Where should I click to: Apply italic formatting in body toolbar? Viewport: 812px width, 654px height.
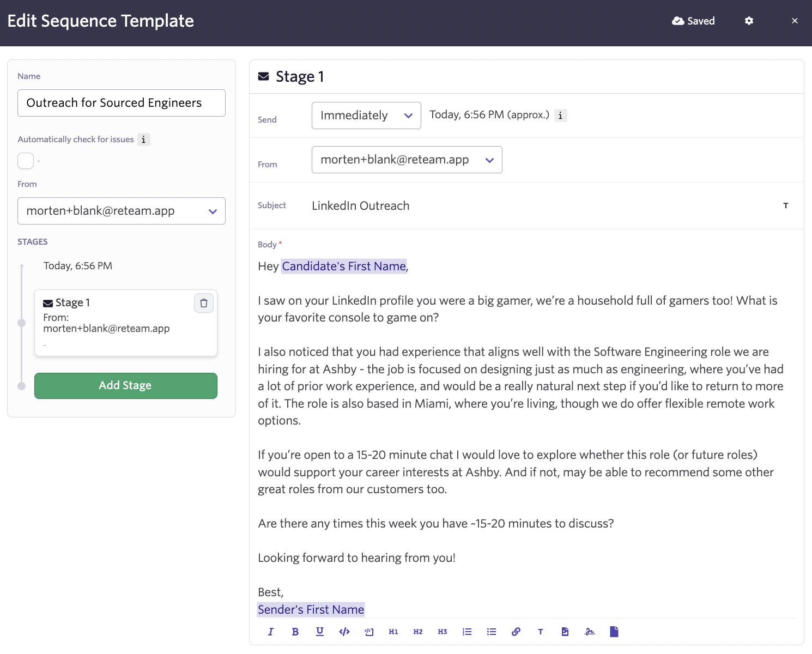[270, 632]
